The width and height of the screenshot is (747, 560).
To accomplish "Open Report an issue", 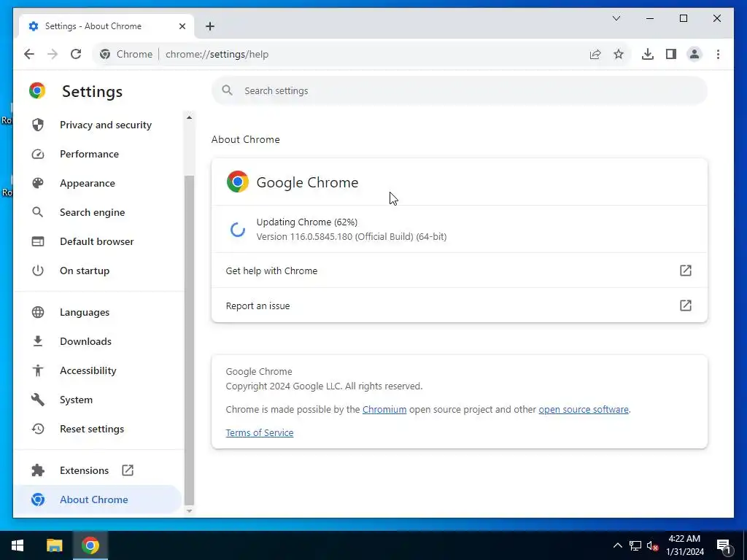I will point(460,306).
